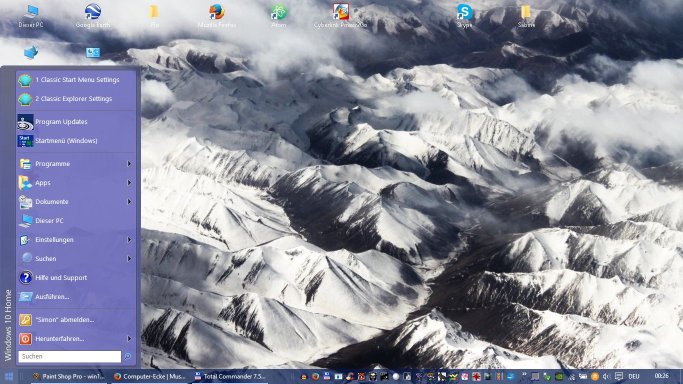Open Mozilla Firefox desktop icon

(216, 15)
